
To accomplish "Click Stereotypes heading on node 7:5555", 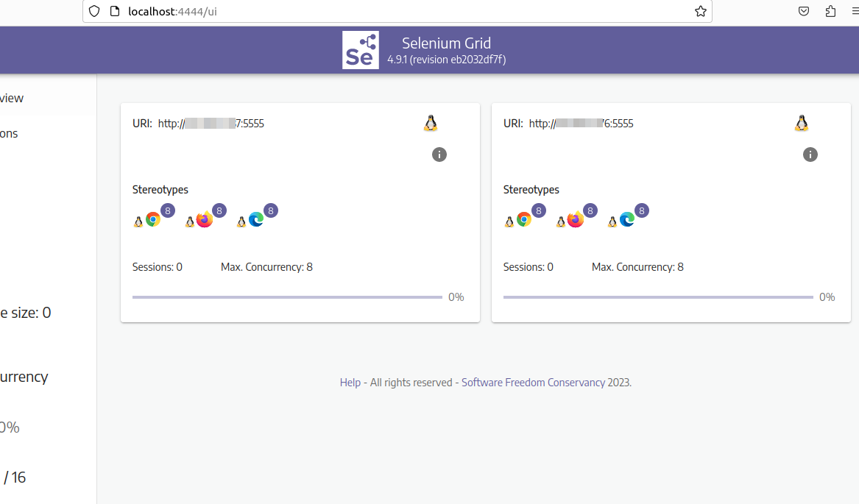I will [160, 190].
